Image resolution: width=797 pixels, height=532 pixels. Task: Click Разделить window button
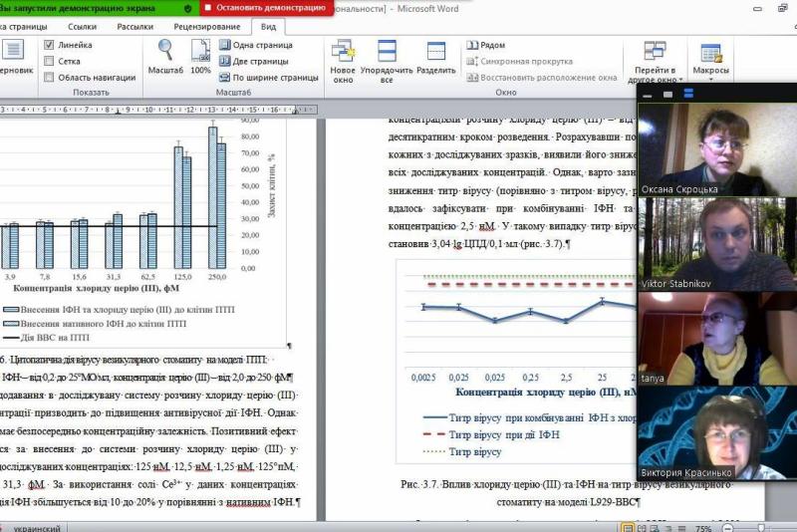tap(436, 58)
